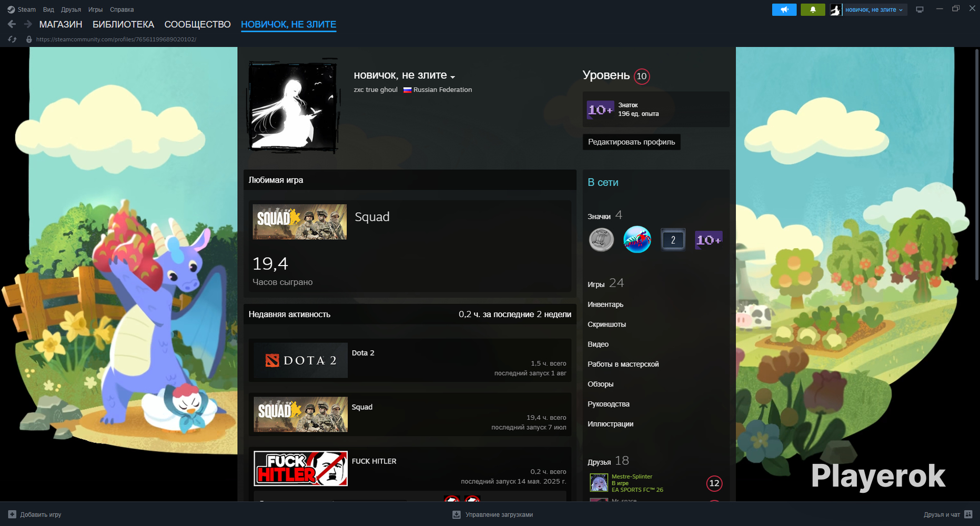Click the downloads icon beside Управление загрузками
Viewport: 980px width, 526px height.
click(x=457, y=514)
